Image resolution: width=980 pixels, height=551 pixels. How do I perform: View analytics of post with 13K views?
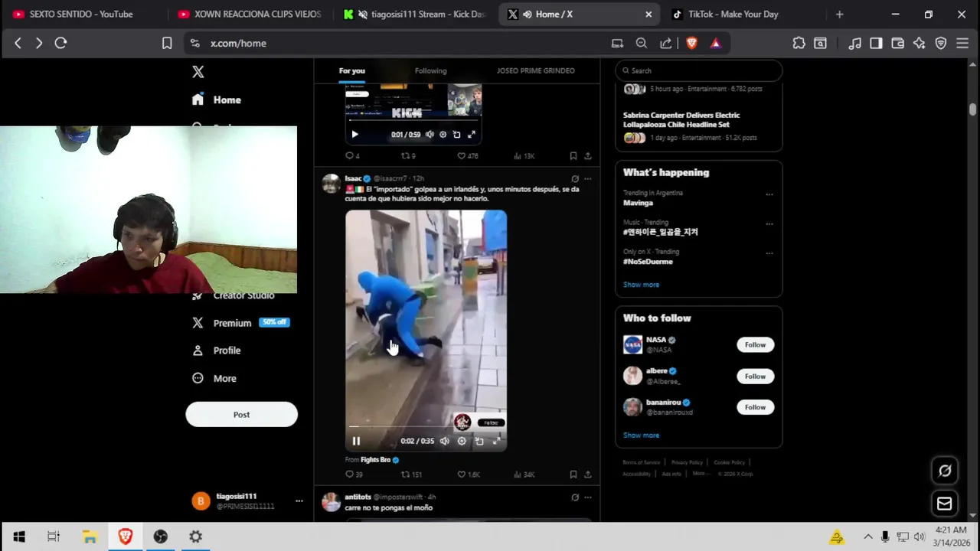point(524,155)
